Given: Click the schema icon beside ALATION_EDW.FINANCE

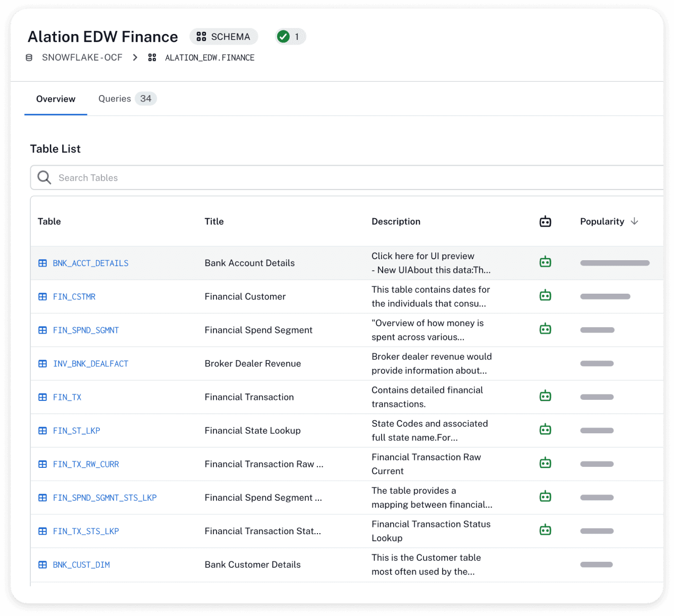Looking at the screenshot, I should click(152, 58).
